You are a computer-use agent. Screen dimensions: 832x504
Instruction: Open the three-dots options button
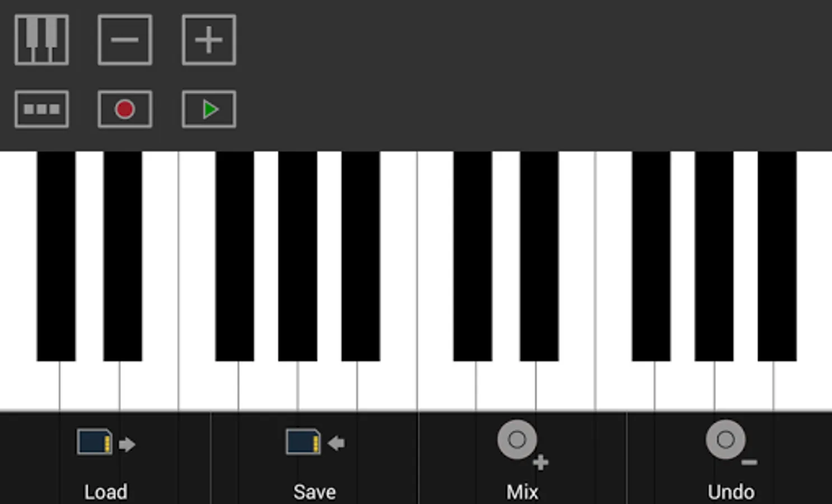(41, 109)
